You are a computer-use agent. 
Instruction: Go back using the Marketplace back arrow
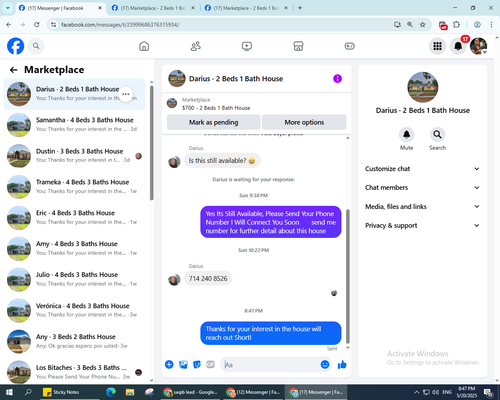13,70
